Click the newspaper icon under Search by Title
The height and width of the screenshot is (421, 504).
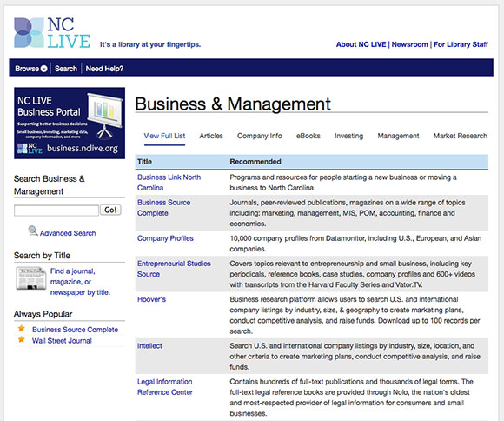(31, 278)
